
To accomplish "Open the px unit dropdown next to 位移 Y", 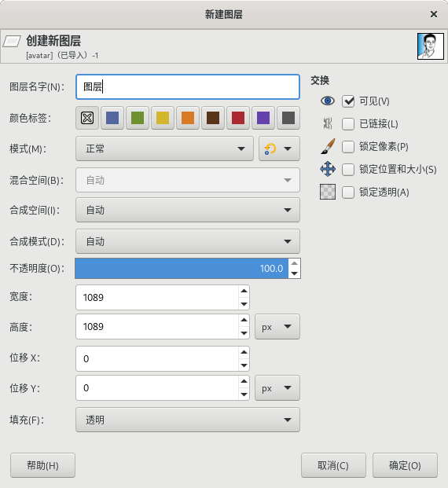I will [x=277, y=388].
